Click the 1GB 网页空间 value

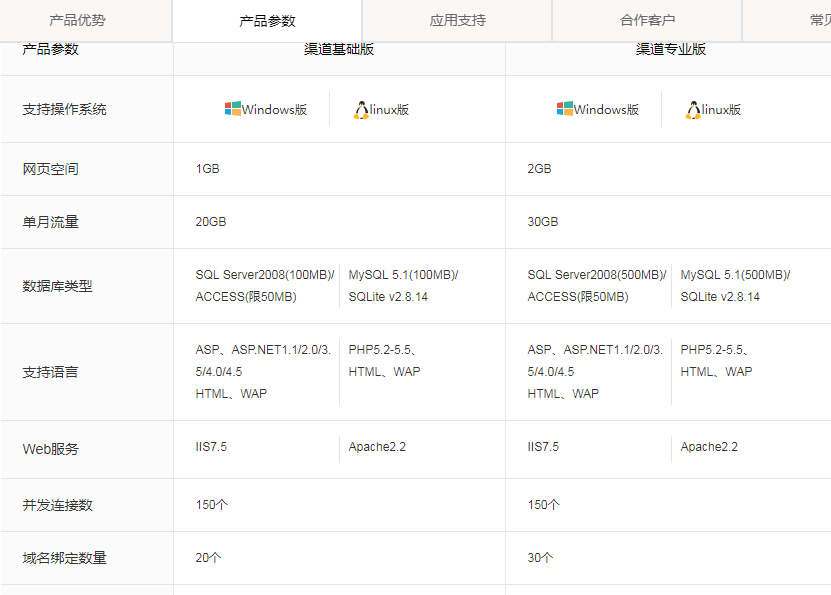click(207, 169)
